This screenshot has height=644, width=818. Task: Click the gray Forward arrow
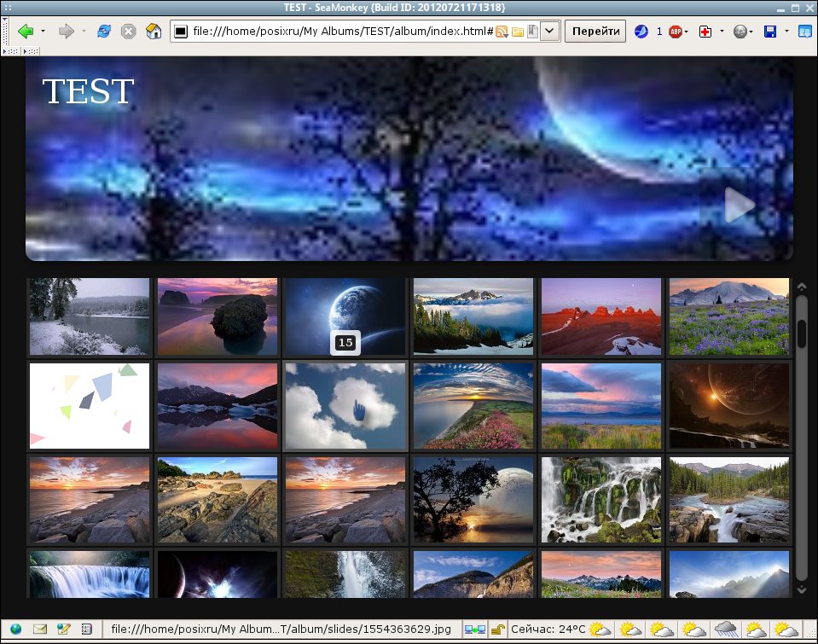click(66, 32)
